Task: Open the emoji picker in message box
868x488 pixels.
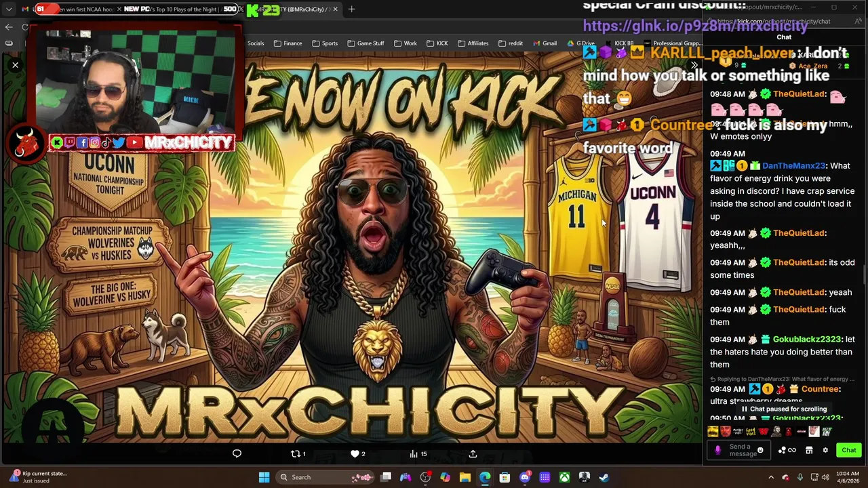Action: click(x=760, y=450)
